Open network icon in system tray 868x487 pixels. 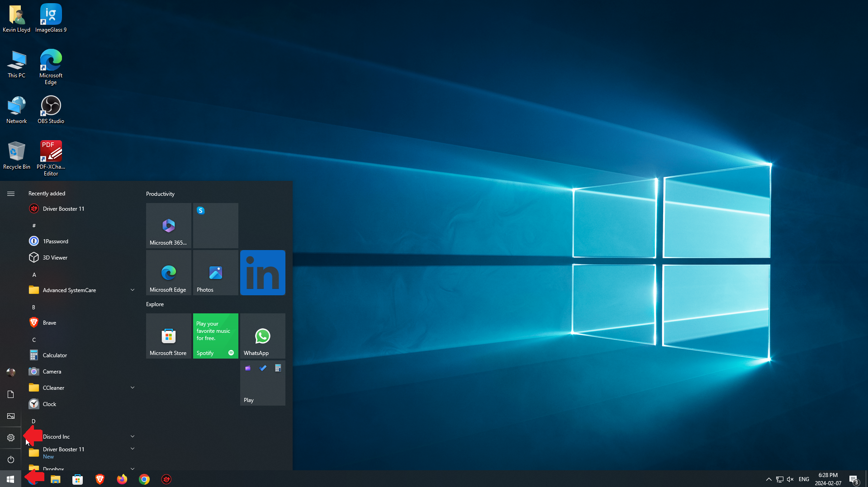[x=780, y=479]
